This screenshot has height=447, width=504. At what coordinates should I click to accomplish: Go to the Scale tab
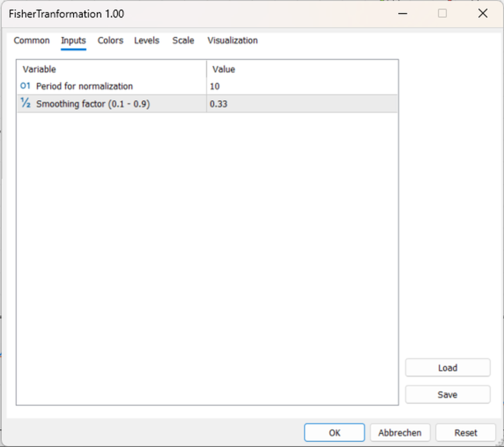(184, 40)
